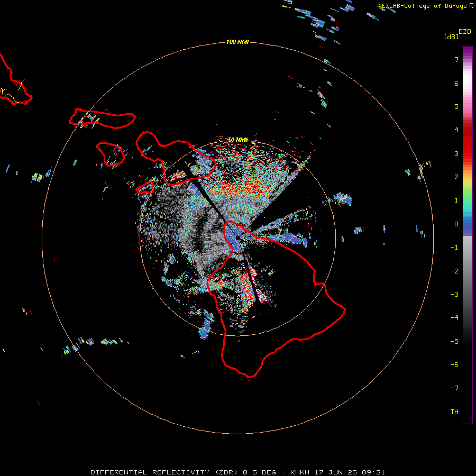
Task: Click the -3 value on color scale
Action: tap(454, 295)
